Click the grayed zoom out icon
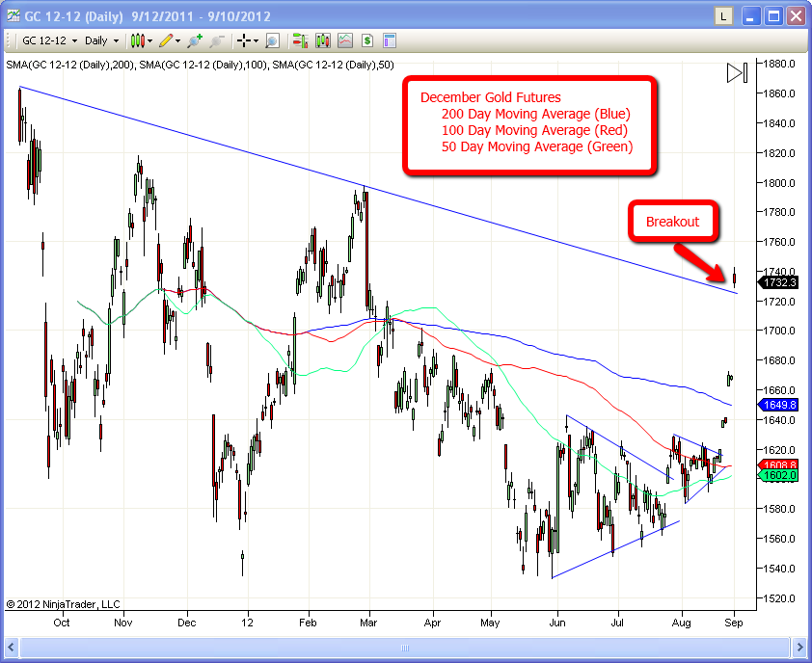The width and height of the screenshot is (812, 663). pos(217,40)
